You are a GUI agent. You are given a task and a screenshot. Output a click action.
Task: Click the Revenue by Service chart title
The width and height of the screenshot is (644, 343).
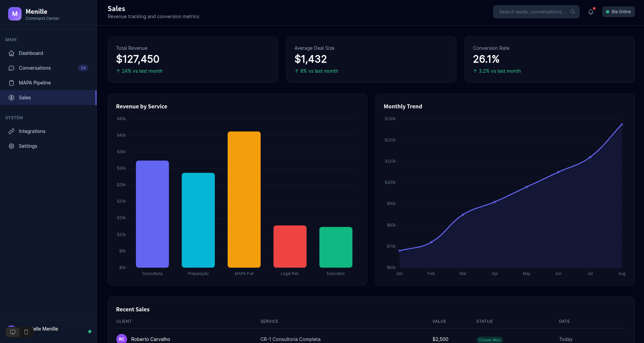[142, 106]
